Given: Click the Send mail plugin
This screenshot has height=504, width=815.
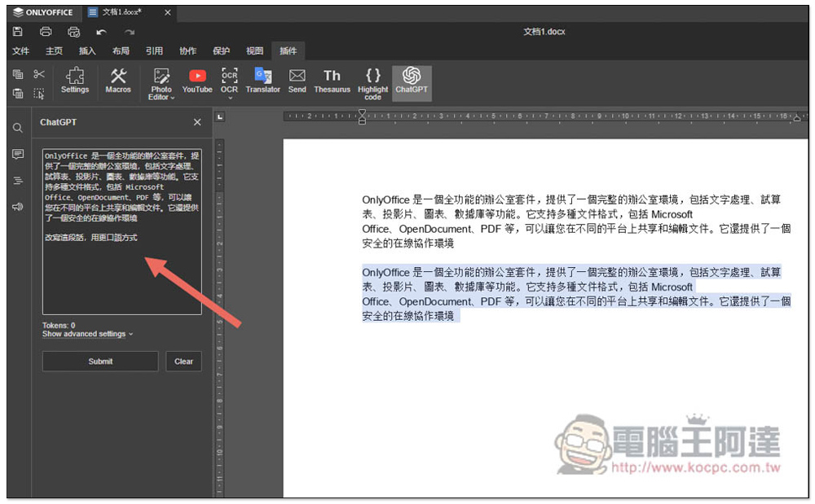Looking at the screenshot, I should 297,81.
